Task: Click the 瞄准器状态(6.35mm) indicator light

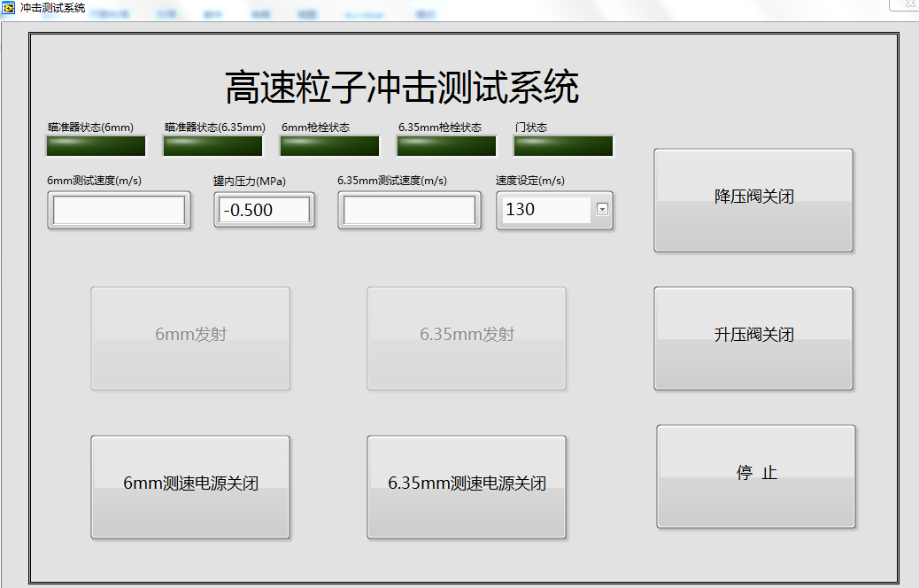Action: tap(212, 146)
